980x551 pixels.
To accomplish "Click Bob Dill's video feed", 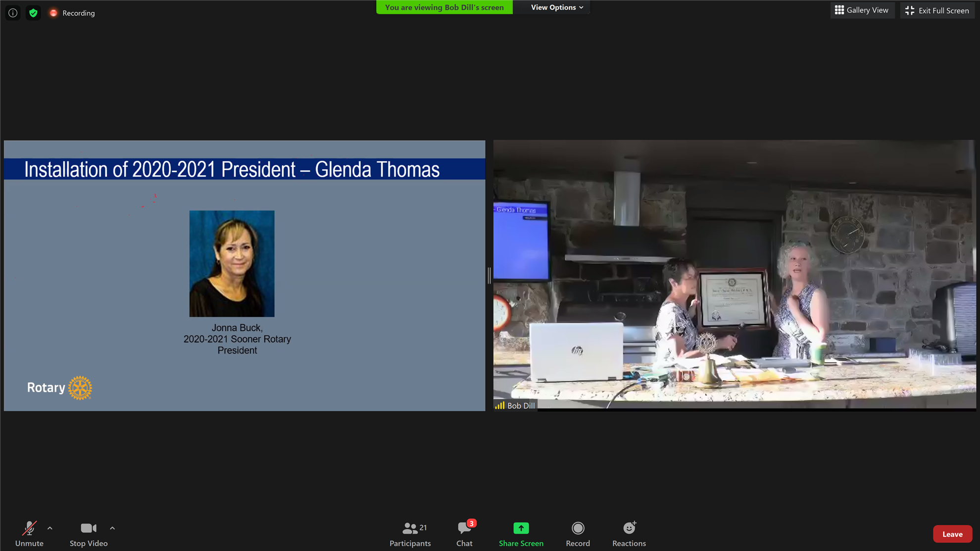I will (735, 275).
